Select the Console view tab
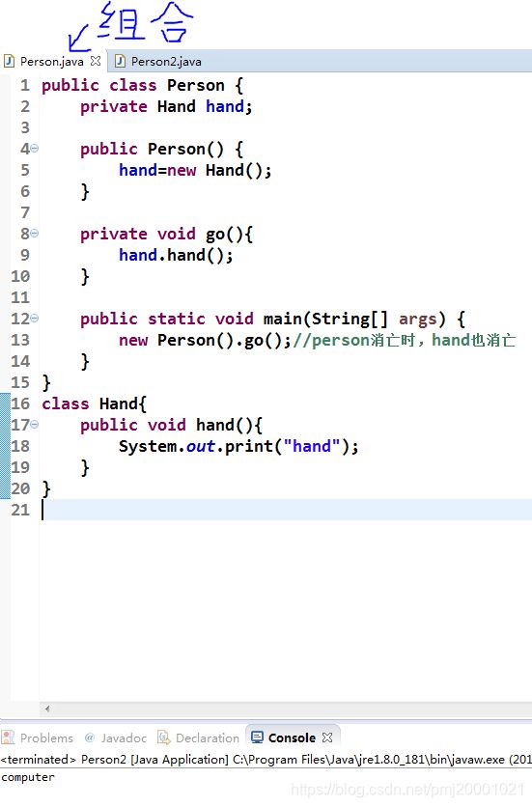 292,738
